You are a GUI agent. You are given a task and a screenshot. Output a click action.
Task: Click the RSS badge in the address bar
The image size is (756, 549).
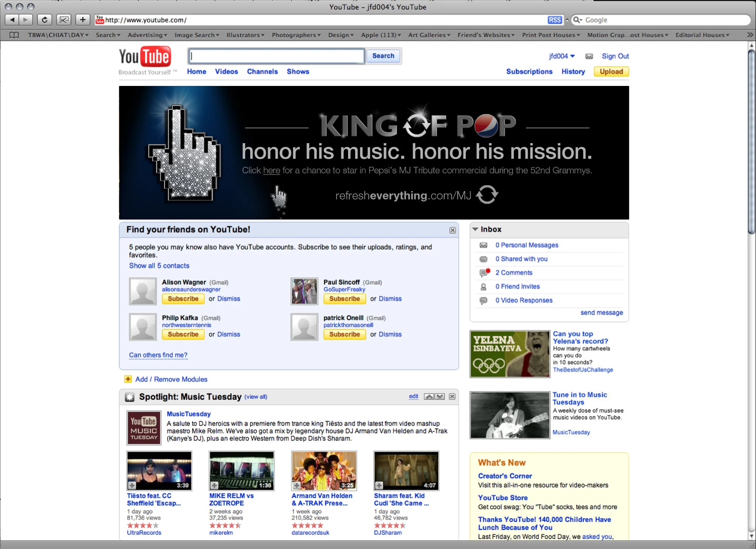pyautogui.click(x=554, y=20)
